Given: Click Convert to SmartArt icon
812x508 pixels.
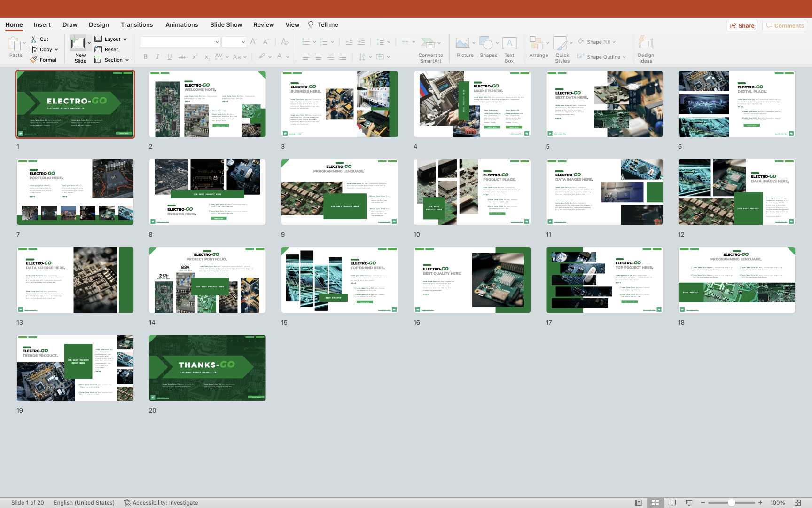Looking at the screenshot, I should tap(428, 44).
